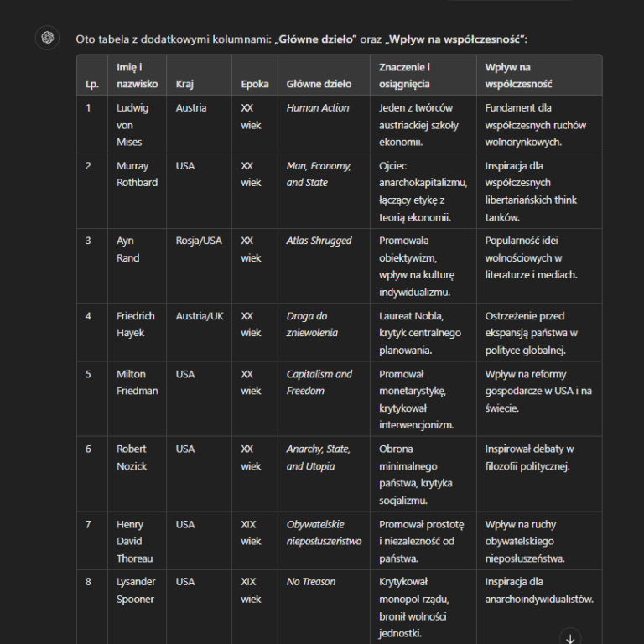Select the "Ludwig von Mises" name cell

[132, 125]
